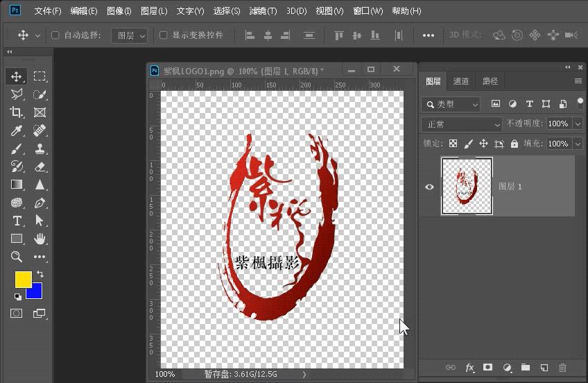588x383 pixels.
Task: Select the Rectangular Marquee tool
Action: pyautogui.click(x=40, y=76)
